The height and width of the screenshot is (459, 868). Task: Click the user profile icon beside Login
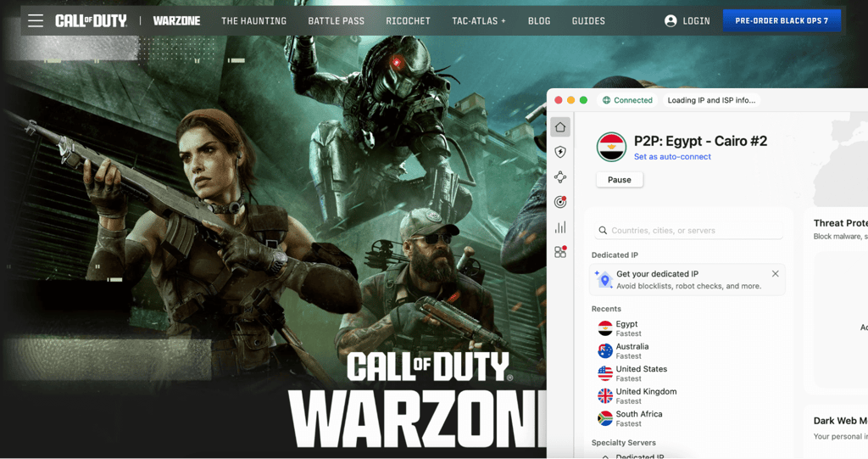[x=670, y=21]
